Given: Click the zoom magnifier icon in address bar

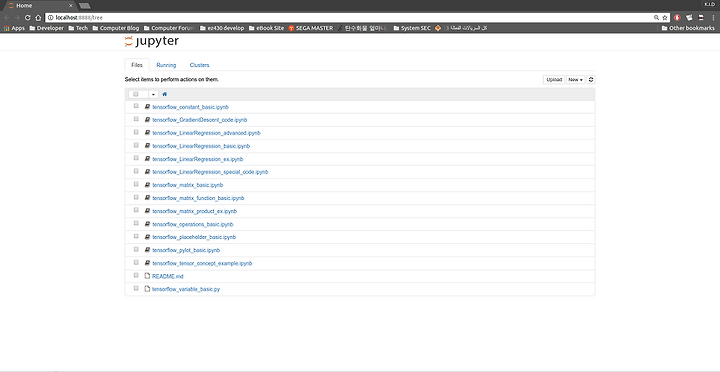Looking at the screenshot, I should pyautogui.click(x=656, y=17).
